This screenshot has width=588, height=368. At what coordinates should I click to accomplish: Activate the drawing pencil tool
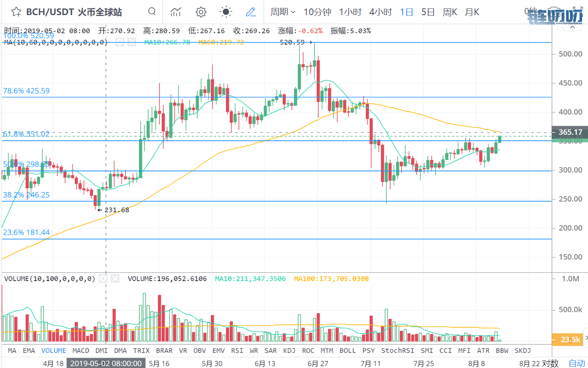251,12
